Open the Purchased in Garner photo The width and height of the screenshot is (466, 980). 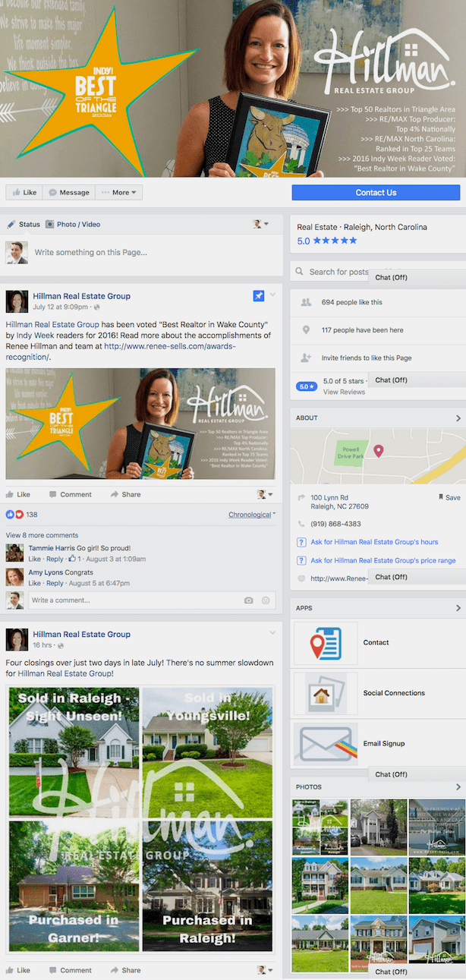(x=74, y=886)
